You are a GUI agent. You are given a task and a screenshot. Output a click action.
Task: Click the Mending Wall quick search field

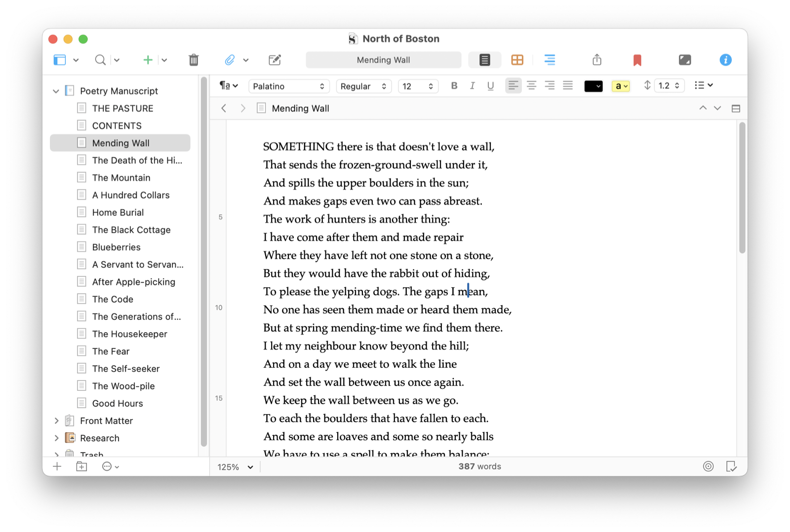pyautogui.click(x=383, y=60)
